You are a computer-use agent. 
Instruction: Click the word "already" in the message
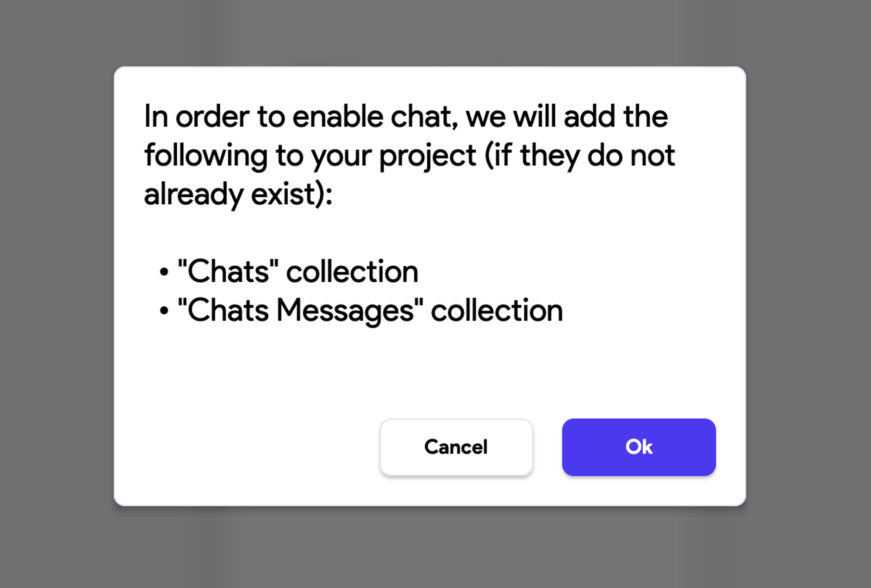pos(193,194)
